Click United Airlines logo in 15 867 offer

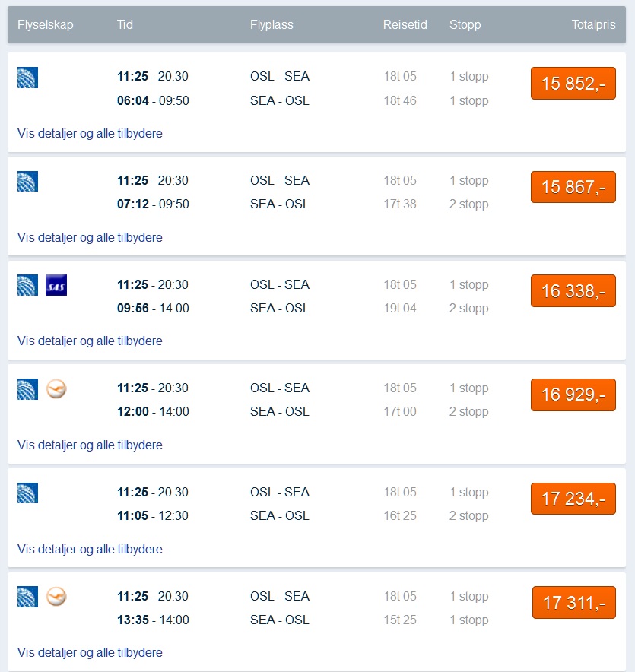27,181
